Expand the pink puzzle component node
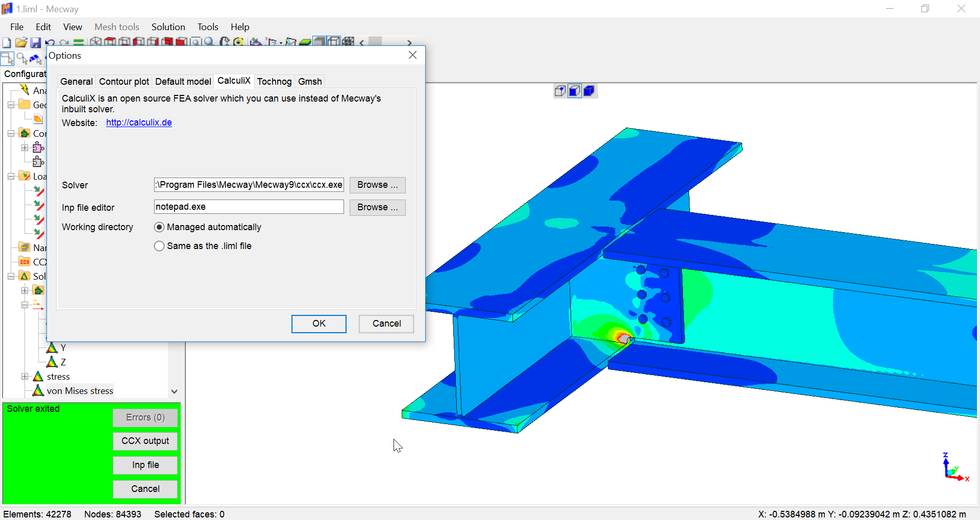This screenshot has height=520, width=980. (24, 147)
